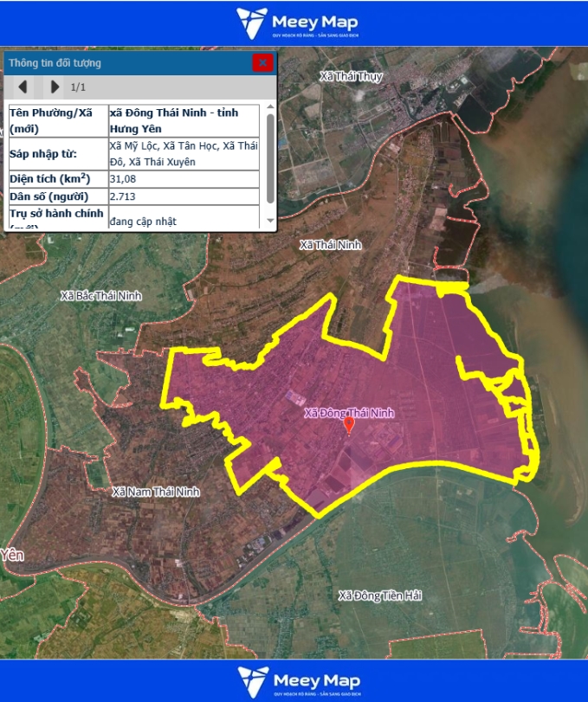Viewport: 588px width, 702px height.
Task: Click the Meey Map logo in header
Action: [x=298, y=23]
